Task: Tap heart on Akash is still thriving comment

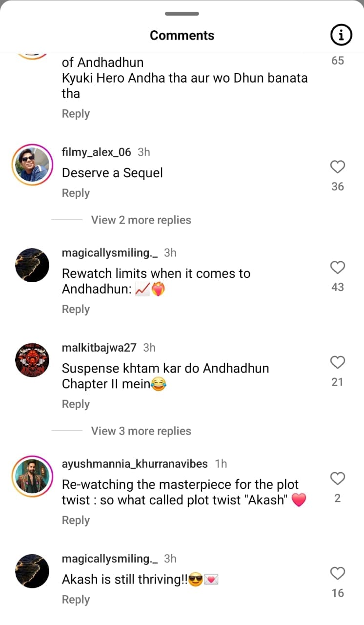Action: 338,573
